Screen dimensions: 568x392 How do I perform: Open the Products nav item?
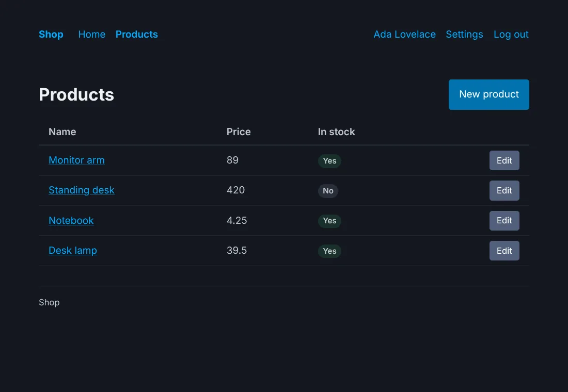point(136,35)
